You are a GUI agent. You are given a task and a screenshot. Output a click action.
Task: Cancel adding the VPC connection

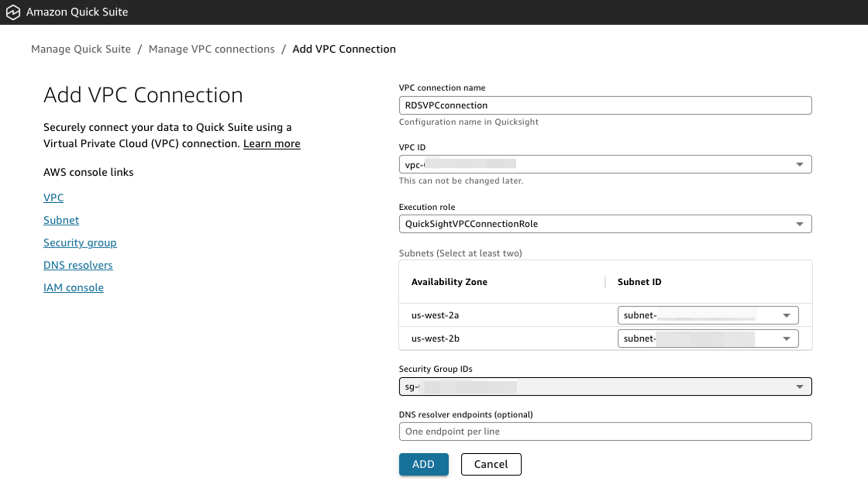tap(491, 464)
